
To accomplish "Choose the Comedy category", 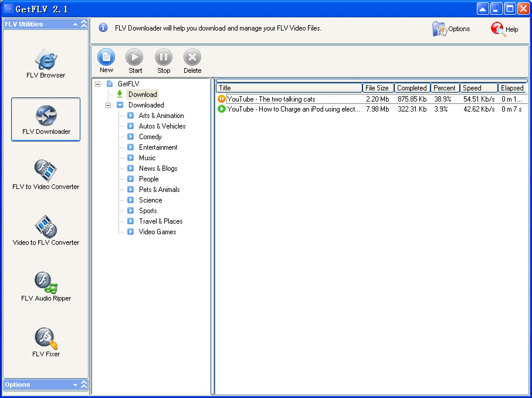I will click(150, 137).
